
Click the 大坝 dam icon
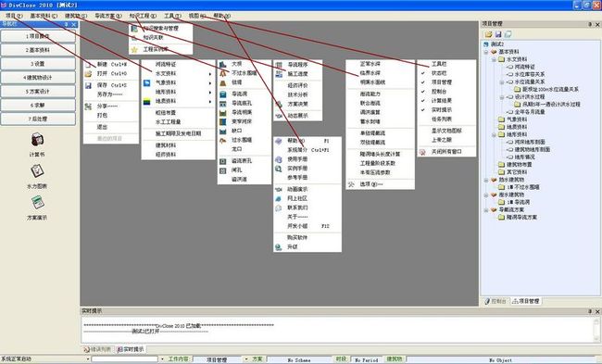(x=222, y=64)
